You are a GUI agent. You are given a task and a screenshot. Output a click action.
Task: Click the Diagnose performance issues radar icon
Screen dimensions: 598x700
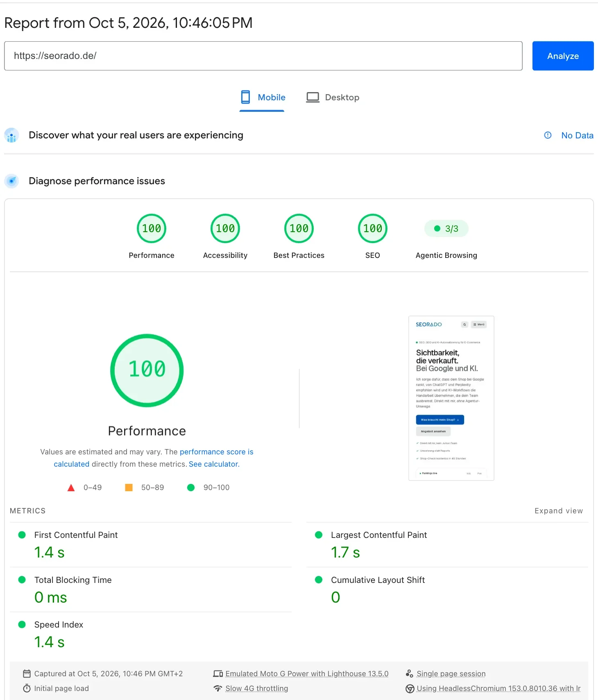[x=11, y=181]
